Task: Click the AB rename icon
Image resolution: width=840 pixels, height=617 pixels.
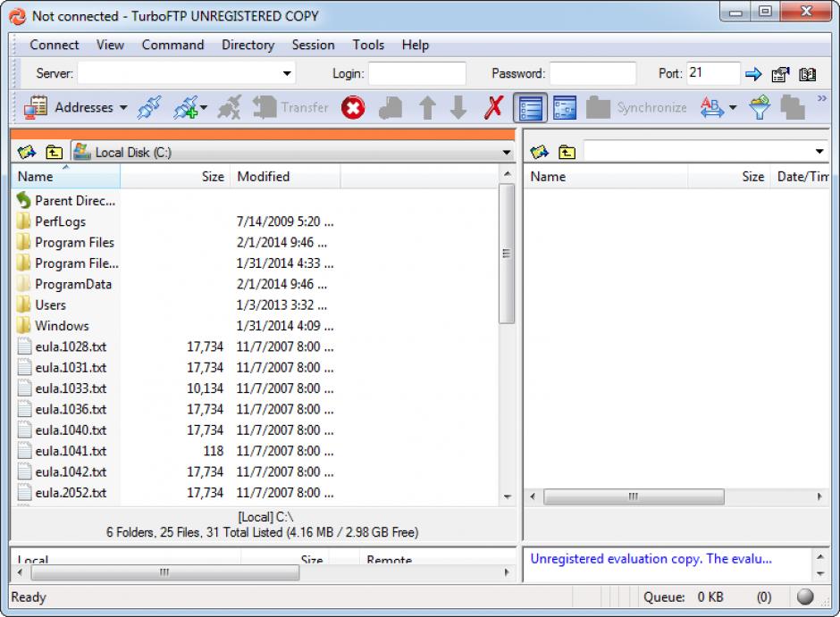Action: click(x=712, y=107)
